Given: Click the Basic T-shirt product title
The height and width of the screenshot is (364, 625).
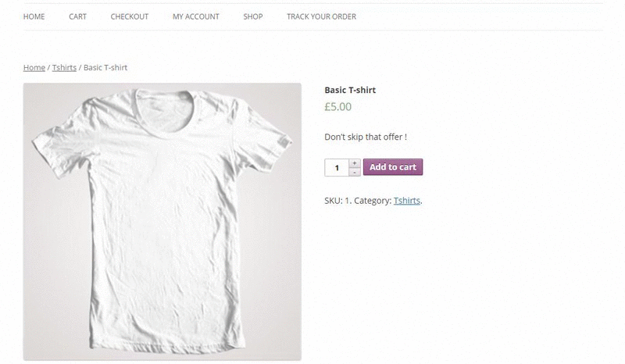Looking at the screenshot, I should pos(350,91).
